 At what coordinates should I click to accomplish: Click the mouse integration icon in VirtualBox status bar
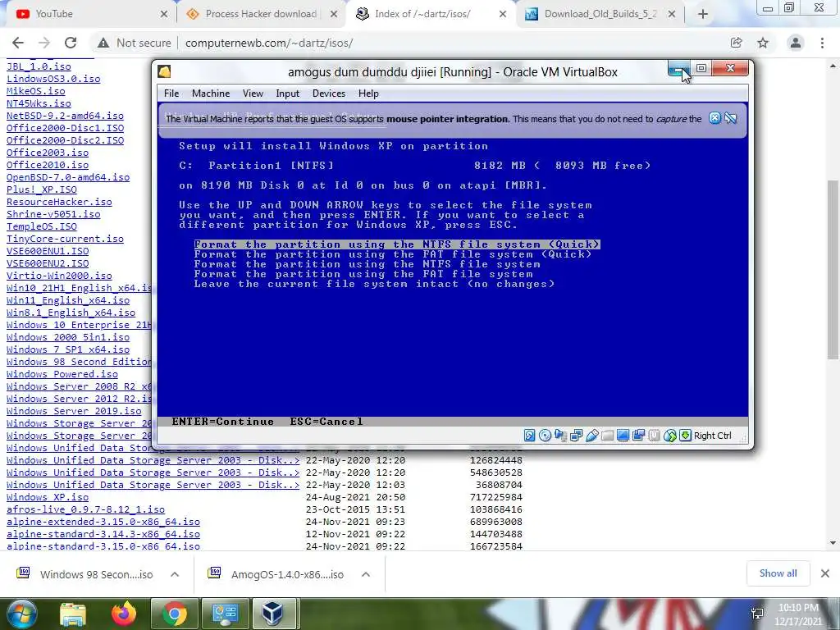[669, 436]
